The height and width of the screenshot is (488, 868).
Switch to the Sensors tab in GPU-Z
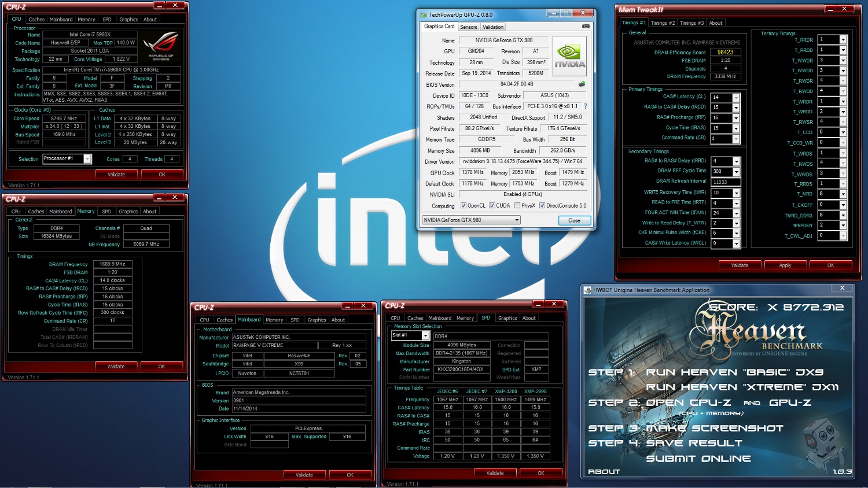coord(469,27)
